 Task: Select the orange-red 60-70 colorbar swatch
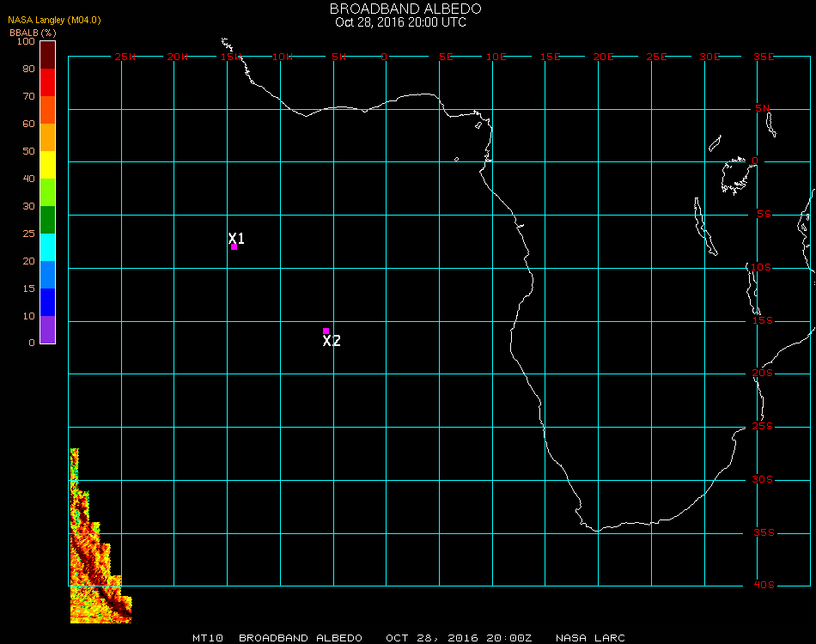(48, 110)
